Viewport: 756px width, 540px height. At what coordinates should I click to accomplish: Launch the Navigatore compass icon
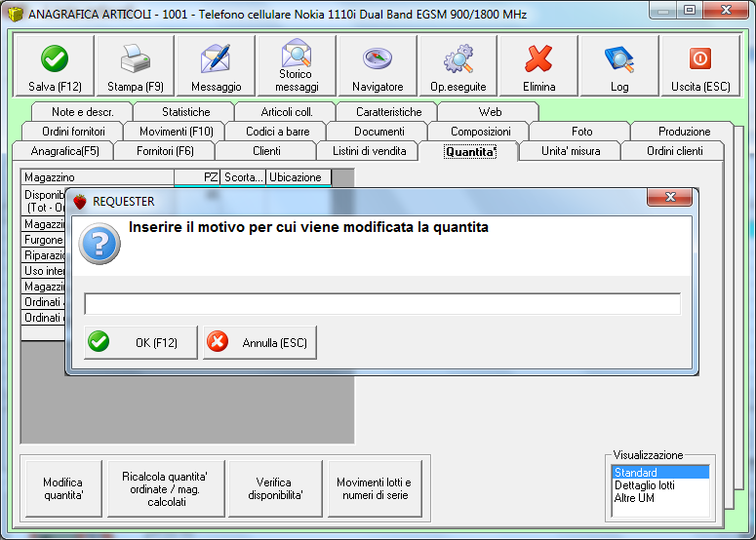tap(378, 58)
